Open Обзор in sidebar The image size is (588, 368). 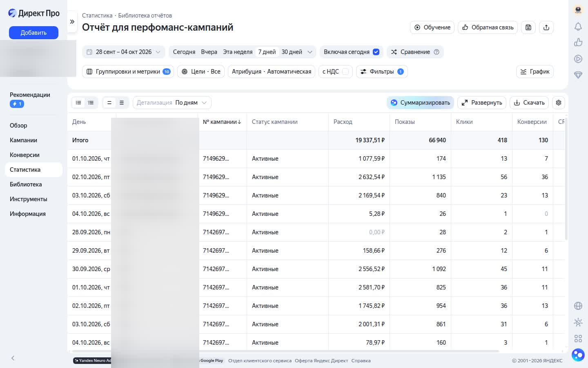[x=18, y=126]
